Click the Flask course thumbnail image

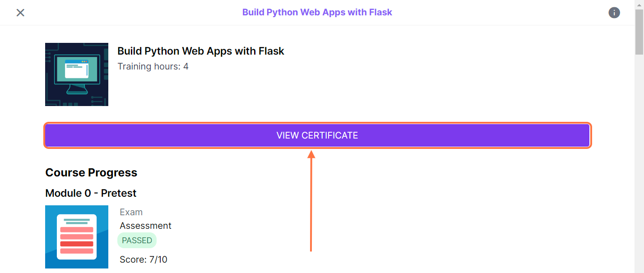point(77,74)
